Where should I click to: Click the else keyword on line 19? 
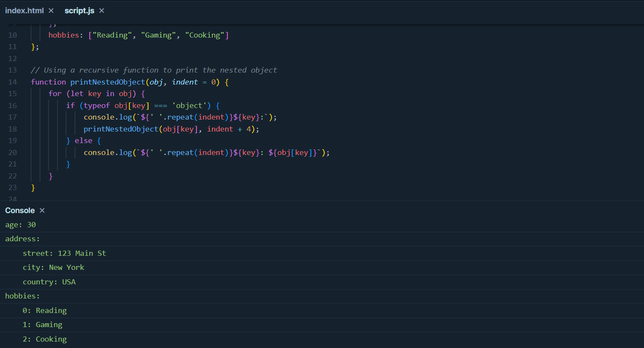(84, 140)
